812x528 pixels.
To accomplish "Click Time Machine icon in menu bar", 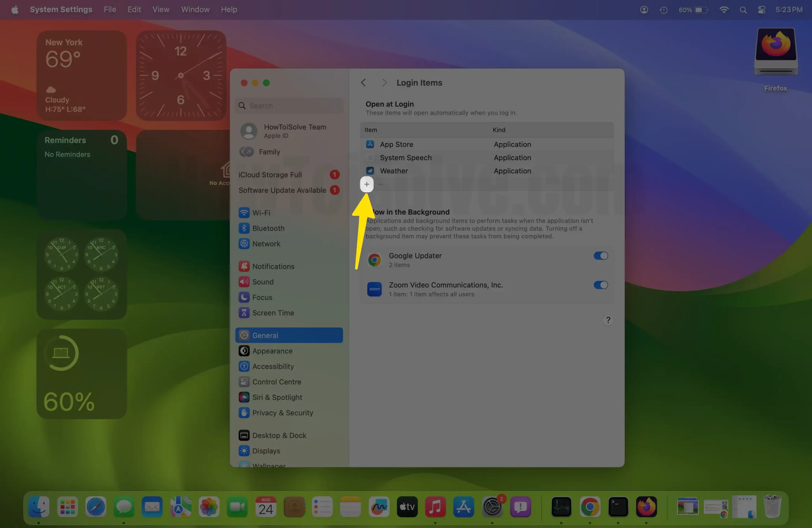I will coord(663,10).
